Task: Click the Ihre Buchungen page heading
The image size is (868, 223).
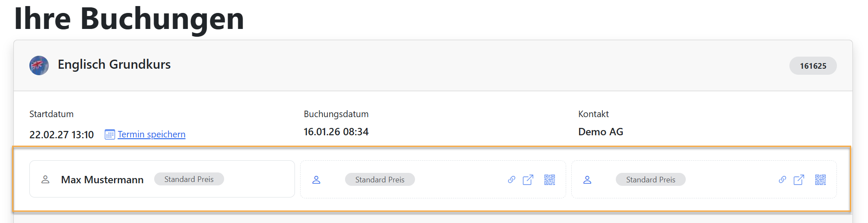Action: (x=129, y=19)
